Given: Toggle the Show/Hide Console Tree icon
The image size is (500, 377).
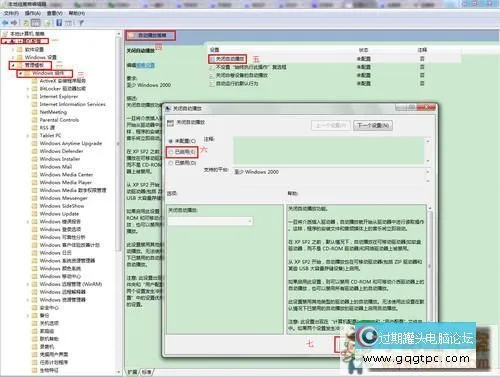Looking at the screenshot, I should (x=36, y=23).
